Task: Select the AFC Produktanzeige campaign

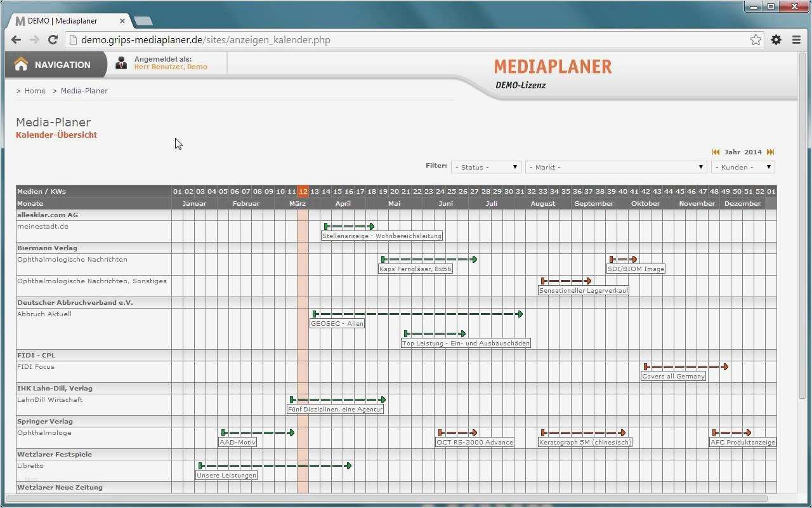Action: point(743,442)
